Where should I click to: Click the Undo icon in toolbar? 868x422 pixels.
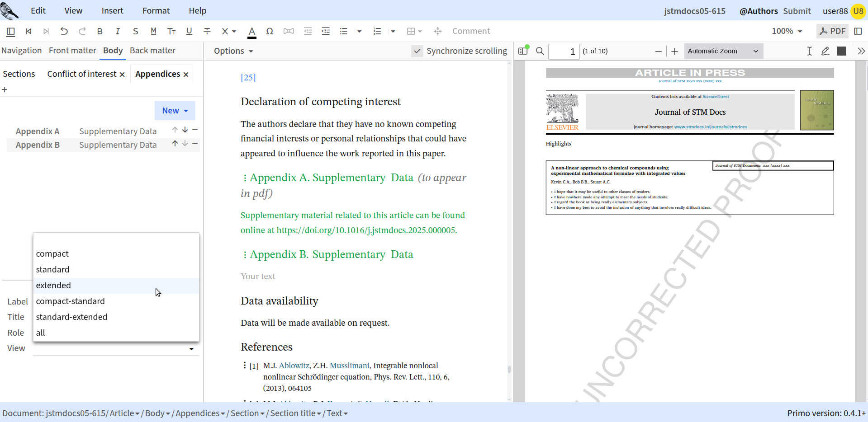(x=64, y=31)
